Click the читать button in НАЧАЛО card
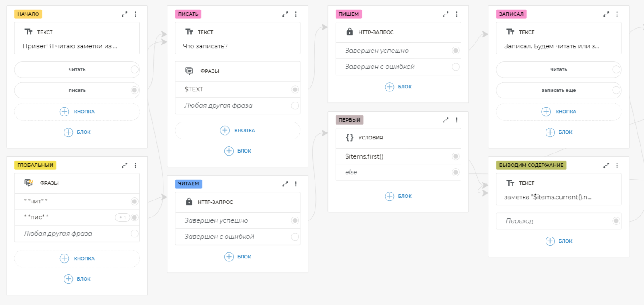 tap(77, 69)
